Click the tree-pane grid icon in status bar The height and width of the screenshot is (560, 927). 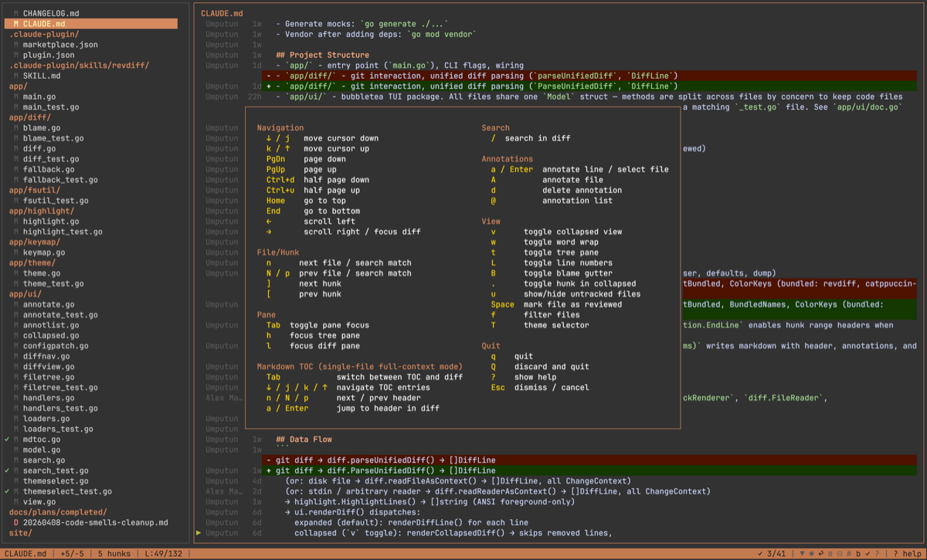pyautogui.click(x=830, y=554)
